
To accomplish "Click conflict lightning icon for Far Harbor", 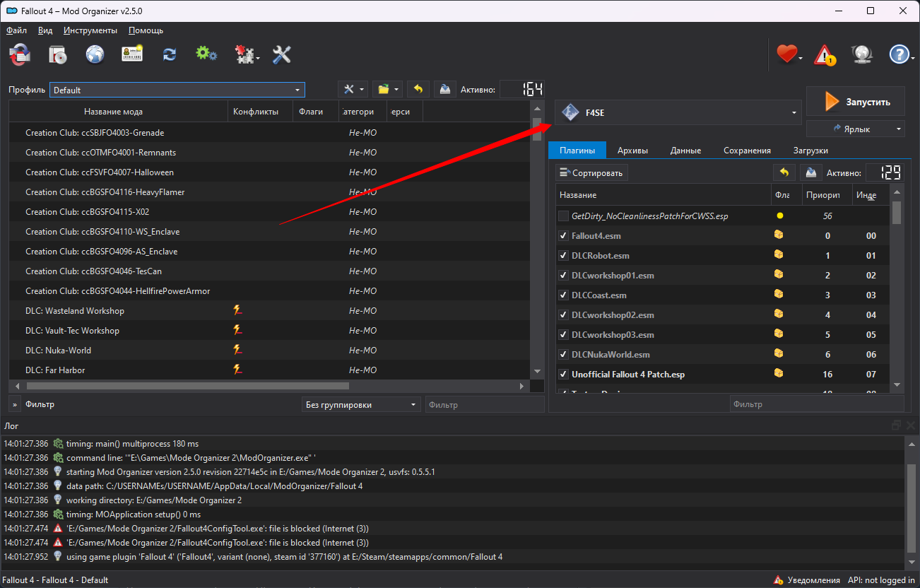I will coord(237,369).
